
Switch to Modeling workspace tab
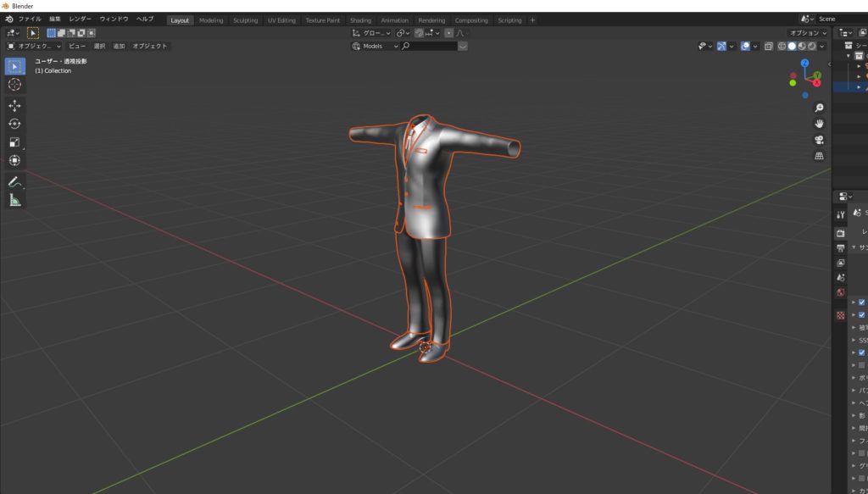pos(211,20)
